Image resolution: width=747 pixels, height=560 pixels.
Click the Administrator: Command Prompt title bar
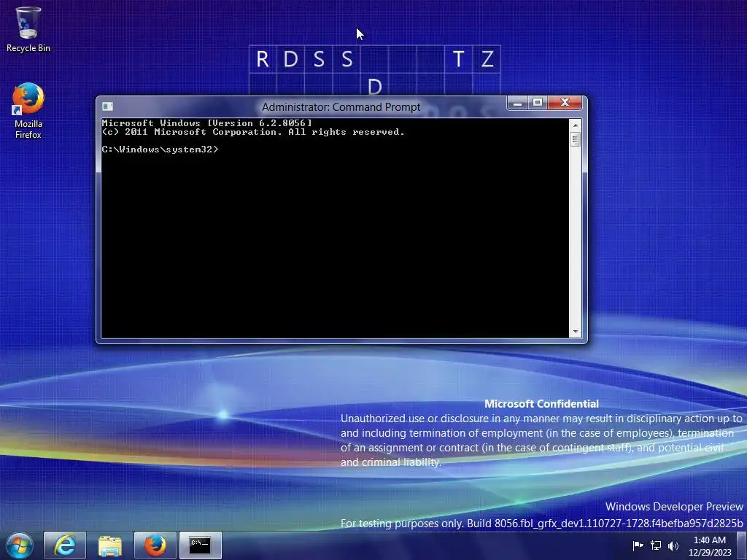(341, 106)
